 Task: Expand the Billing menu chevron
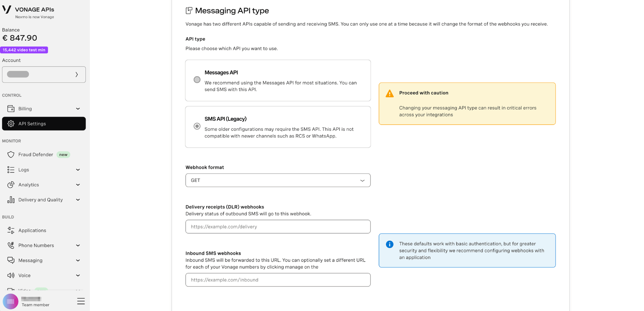pos(78,109)
